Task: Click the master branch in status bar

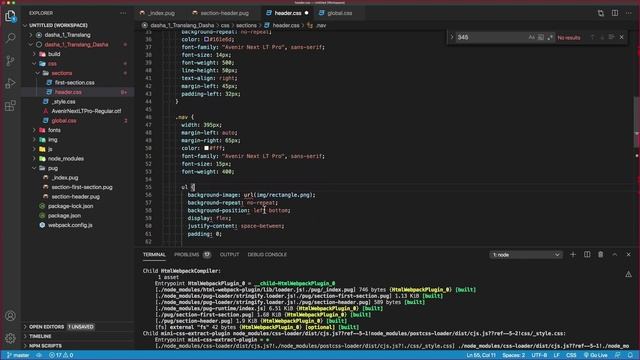Action: [x=18, y=355]
